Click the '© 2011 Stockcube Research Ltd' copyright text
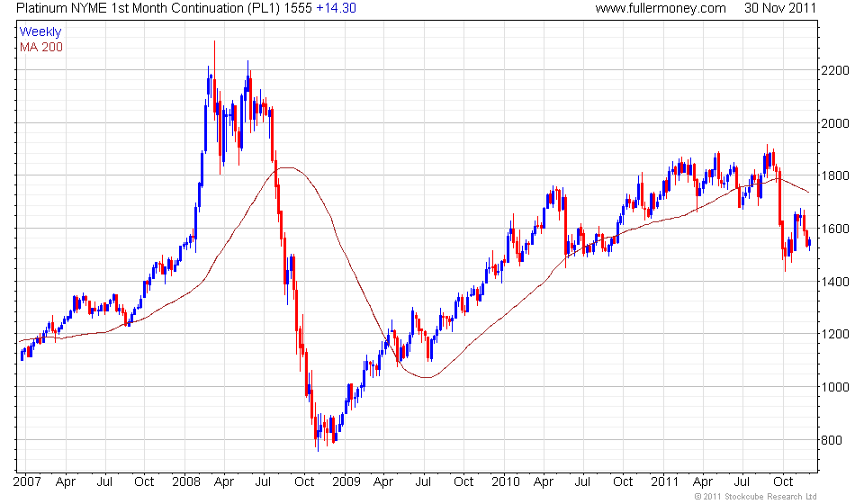This screenshot has height=504, width=864. pyautogui.click(x=755, y=497)
